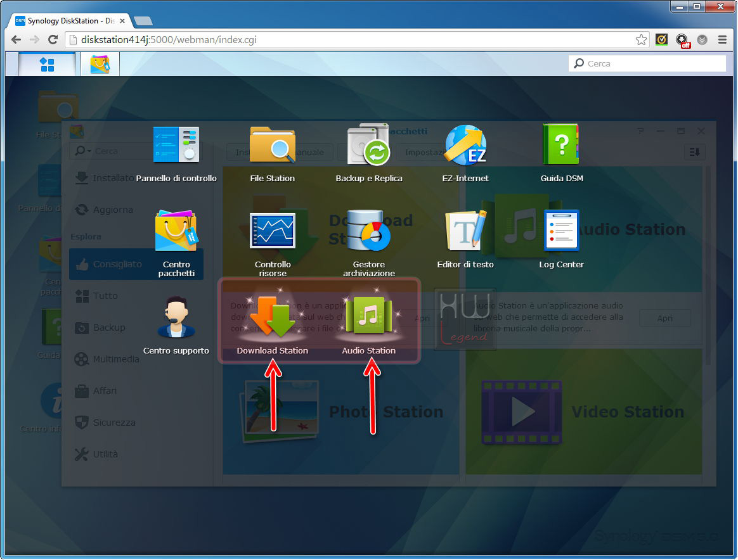
Task: Close Synology DiskStation browser tab
Action: click(x=122, y=21)
